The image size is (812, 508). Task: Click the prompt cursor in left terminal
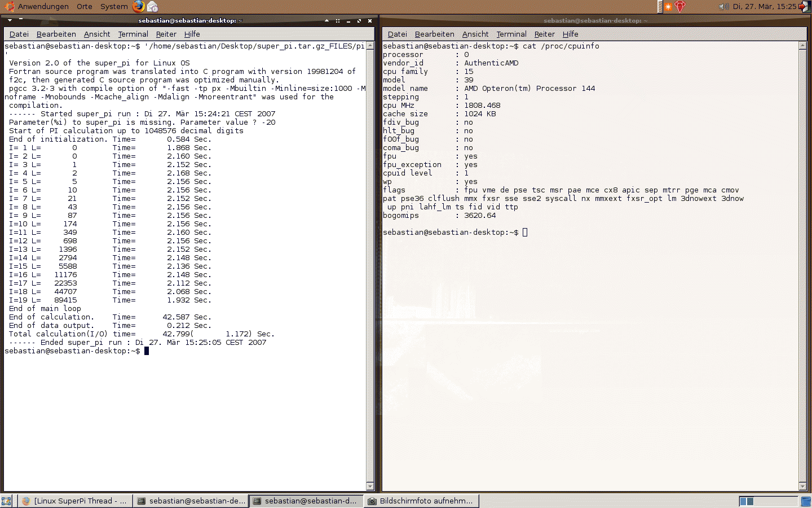[x=147, y=351]
